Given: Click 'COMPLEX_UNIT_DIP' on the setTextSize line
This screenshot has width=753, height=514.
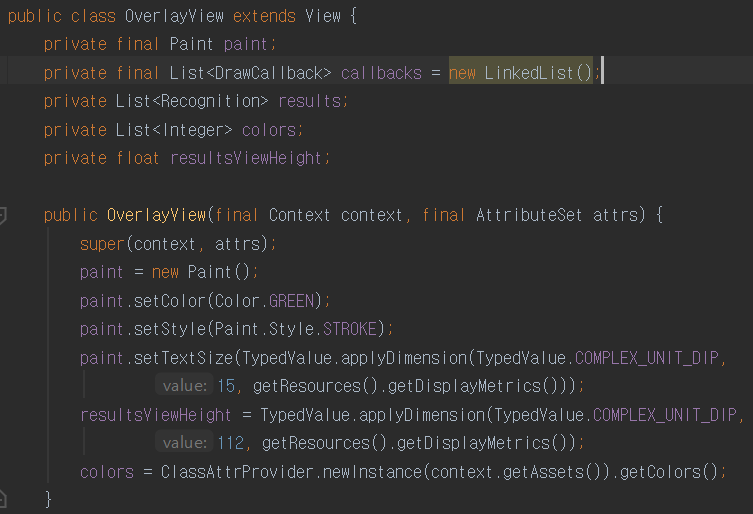Looking at the screenshot, I should pos(647,358).
